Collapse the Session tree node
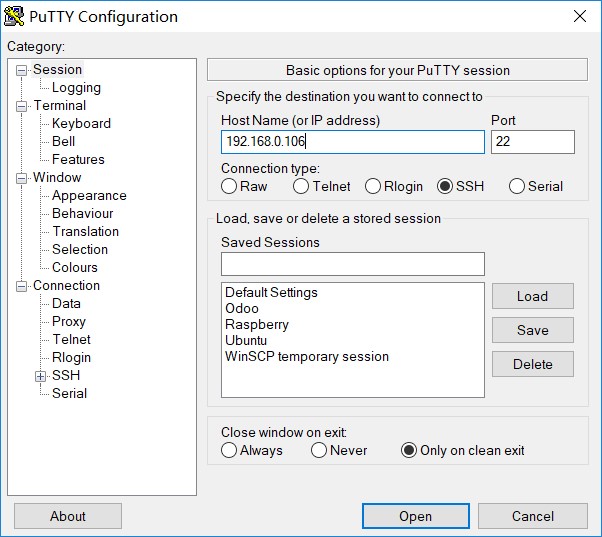The image size is (602, 537). [22, 70]
